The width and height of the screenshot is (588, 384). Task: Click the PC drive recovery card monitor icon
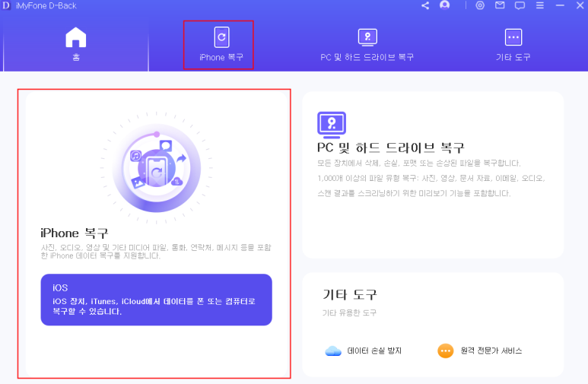332,125
